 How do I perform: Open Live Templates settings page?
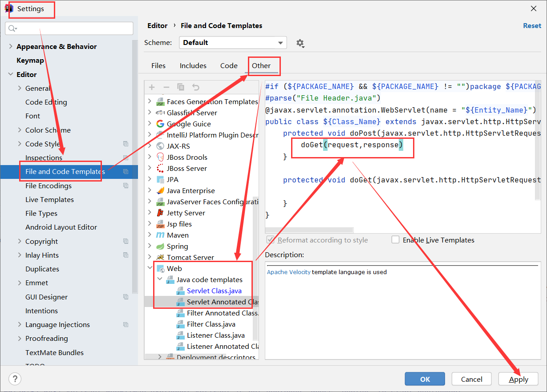click(50, 199)
